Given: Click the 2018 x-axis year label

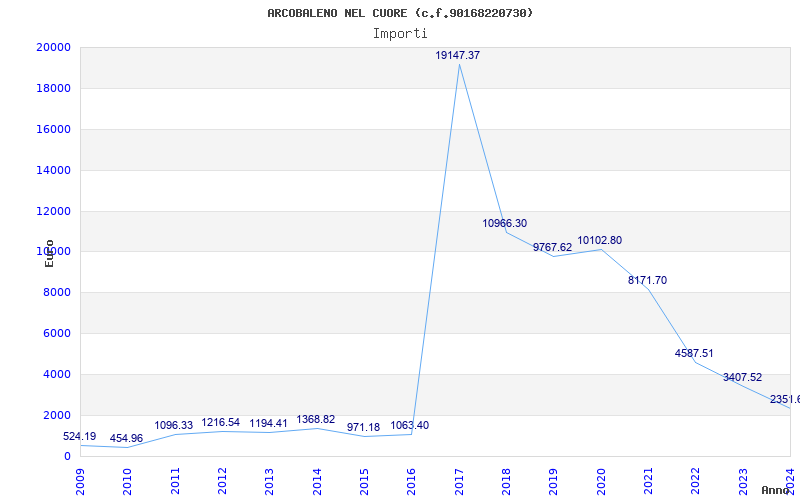Looking at the screenshot, I should 506,482.
